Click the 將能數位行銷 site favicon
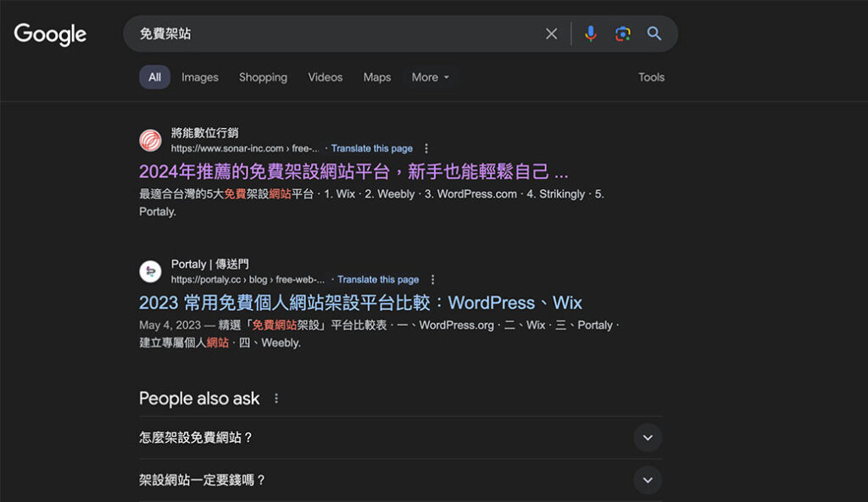 coord(150,140)
